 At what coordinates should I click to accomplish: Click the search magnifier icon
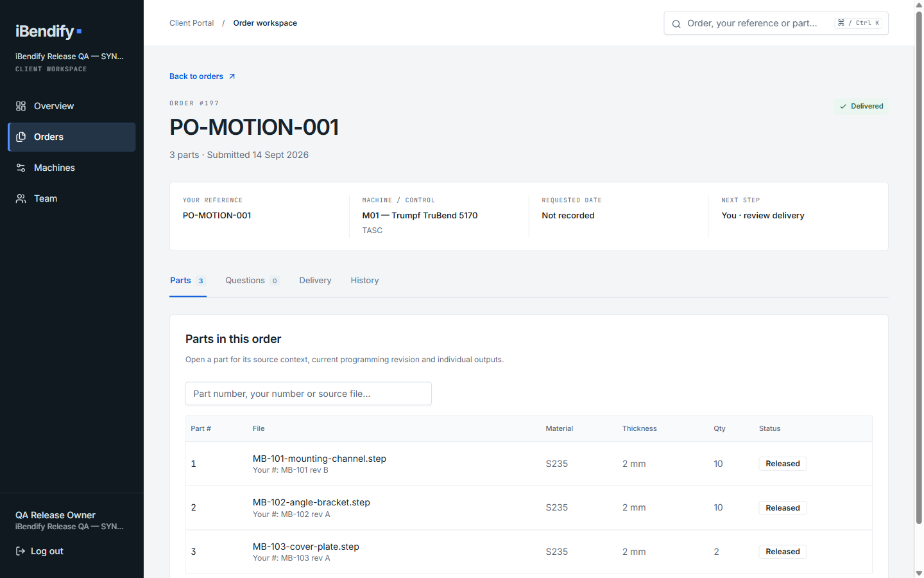click(676, 24)
